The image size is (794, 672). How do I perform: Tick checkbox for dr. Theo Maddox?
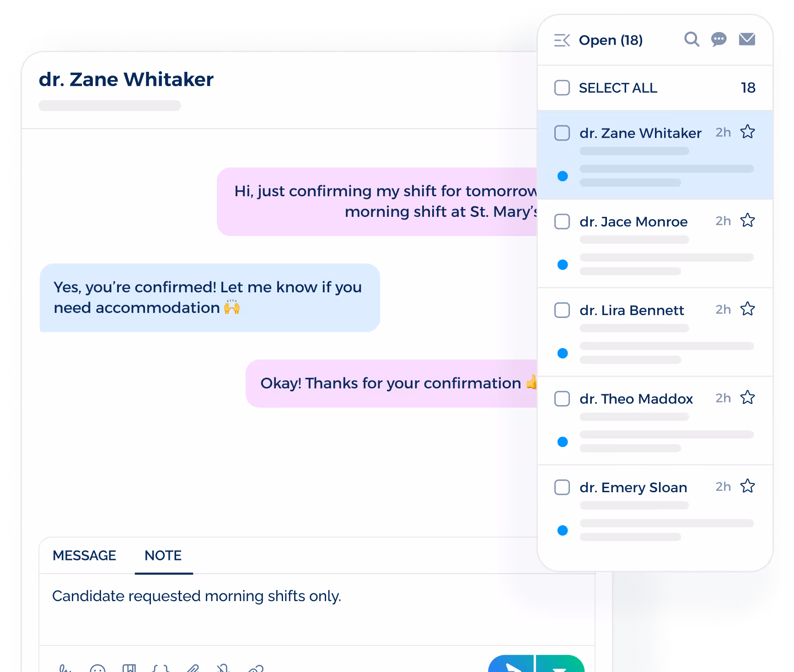point(562,399)
